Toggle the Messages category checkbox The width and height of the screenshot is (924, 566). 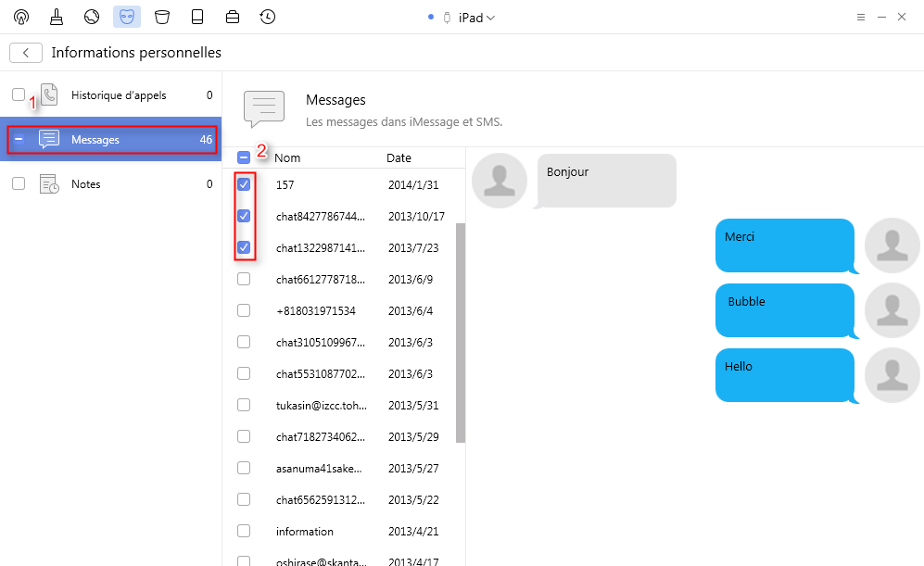click(19, 140)
